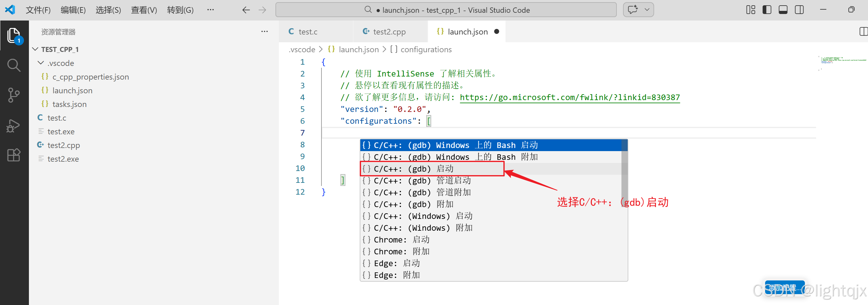Click line number 5 in gutter
Screen dimensions: 868x305
(302, 109)
